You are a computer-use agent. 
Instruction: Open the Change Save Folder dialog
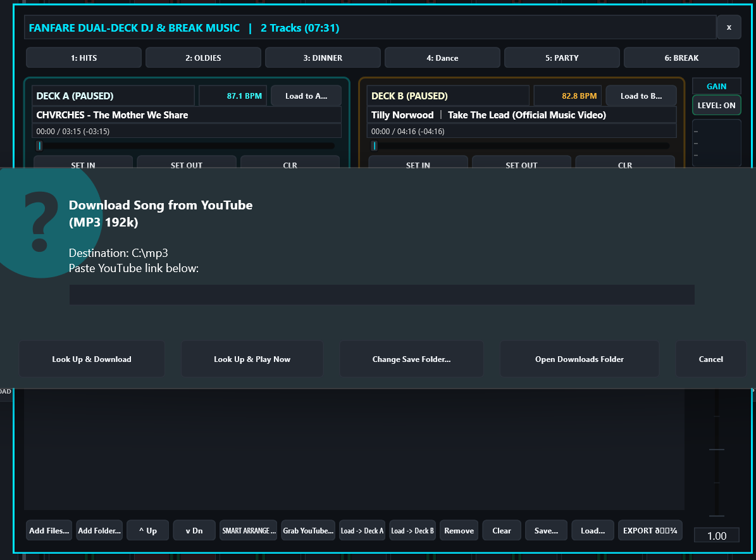pos(411,359)
